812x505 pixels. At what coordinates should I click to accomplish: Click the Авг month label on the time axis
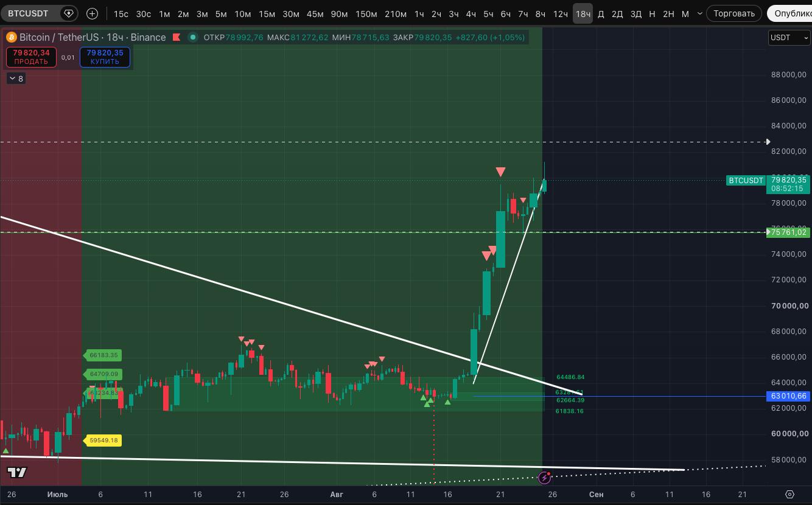337,494
